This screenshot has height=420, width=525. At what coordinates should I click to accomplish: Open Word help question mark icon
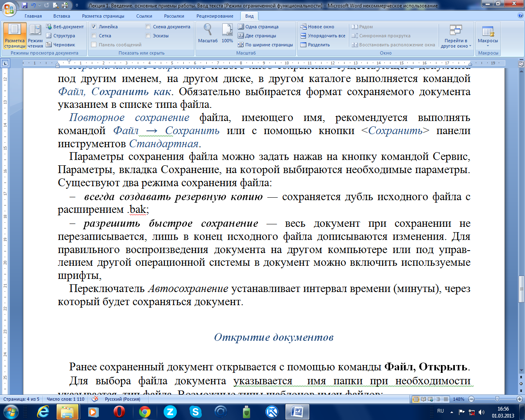pos(520,16)
